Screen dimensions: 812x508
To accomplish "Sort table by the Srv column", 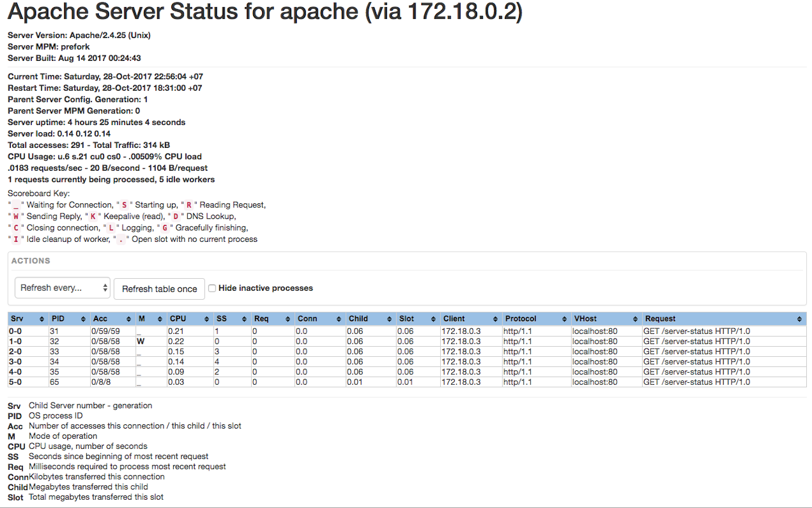I will (x=28, y=319).
